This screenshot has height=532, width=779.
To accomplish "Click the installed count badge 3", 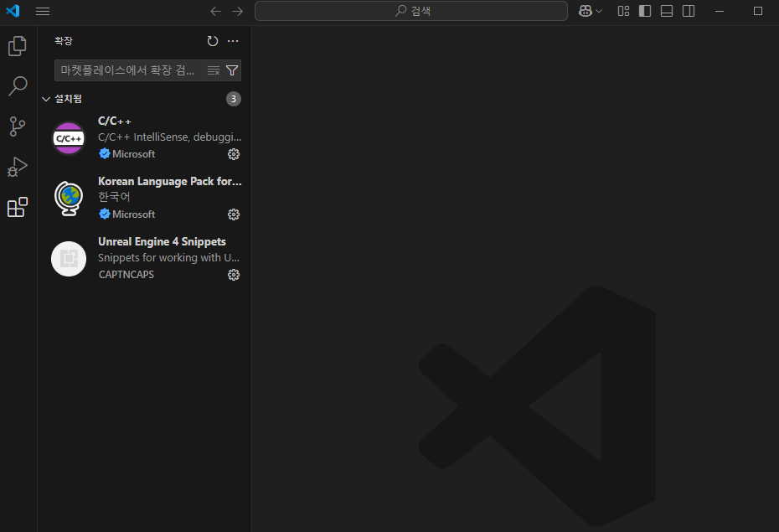I will [234, 99].
